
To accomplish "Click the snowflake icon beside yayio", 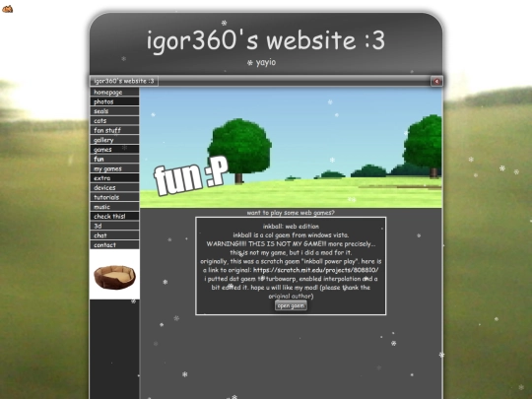I will 250,63.
